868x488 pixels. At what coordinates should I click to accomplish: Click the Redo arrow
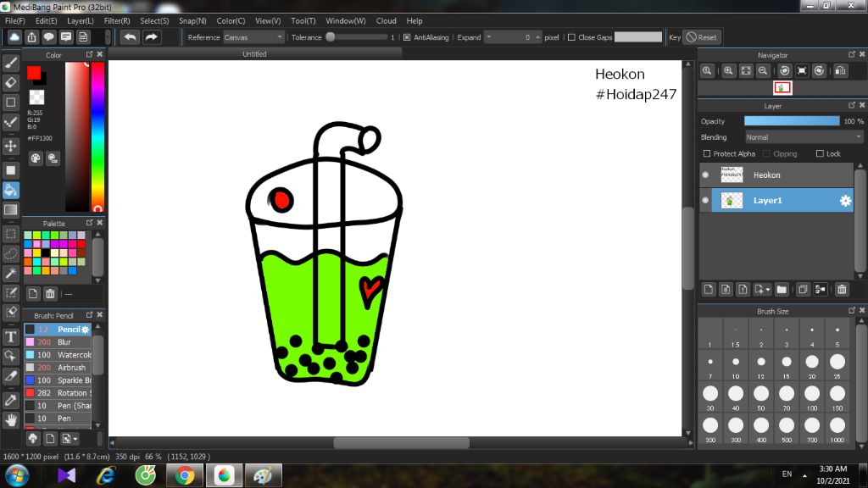click(152, 37)
